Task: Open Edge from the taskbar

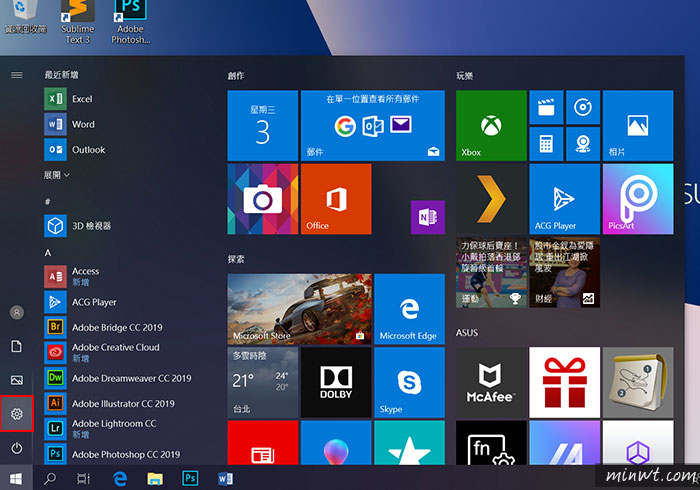Action: point(120,478)
